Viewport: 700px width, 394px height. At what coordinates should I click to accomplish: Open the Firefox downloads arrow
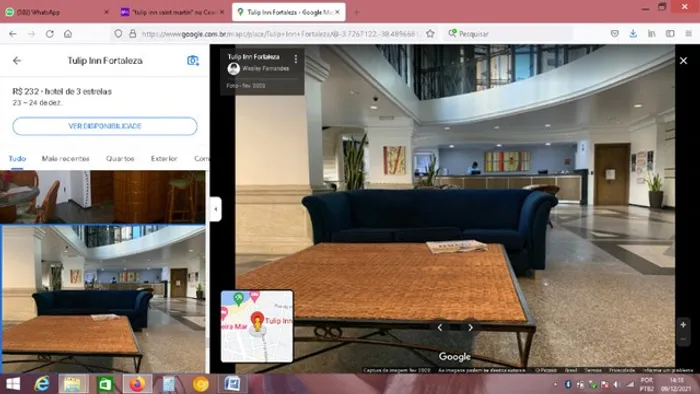pyautogui.click(x=633, y=34)
